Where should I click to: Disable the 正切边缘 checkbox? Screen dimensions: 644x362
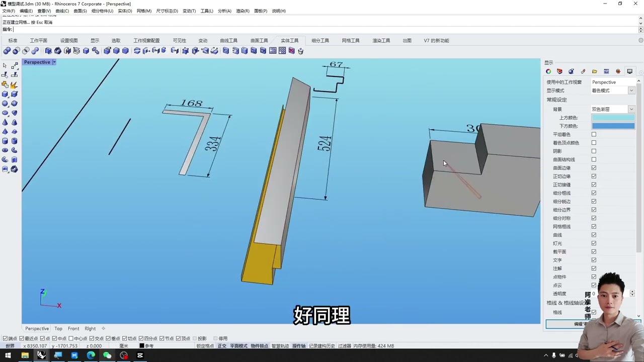pyautogui.click(x=594, y=176)
